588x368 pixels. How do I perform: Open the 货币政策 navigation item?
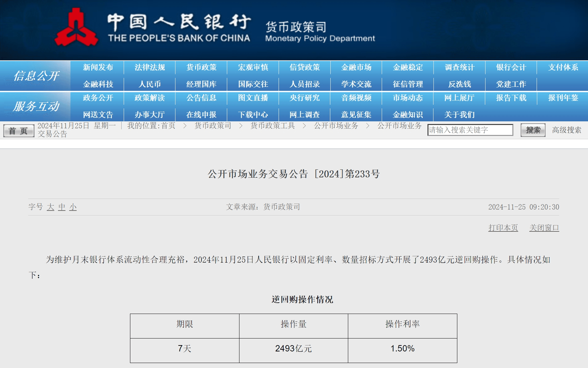click(202, 67)
